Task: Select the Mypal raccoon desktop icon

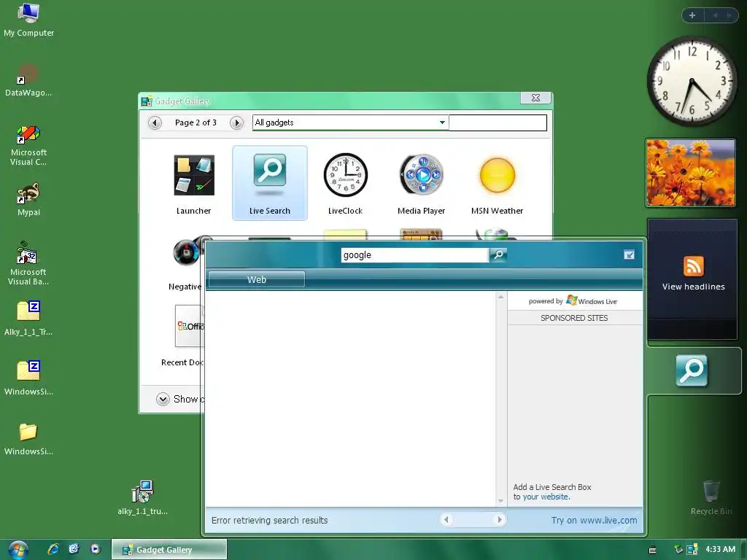Action: click(28, 199)
